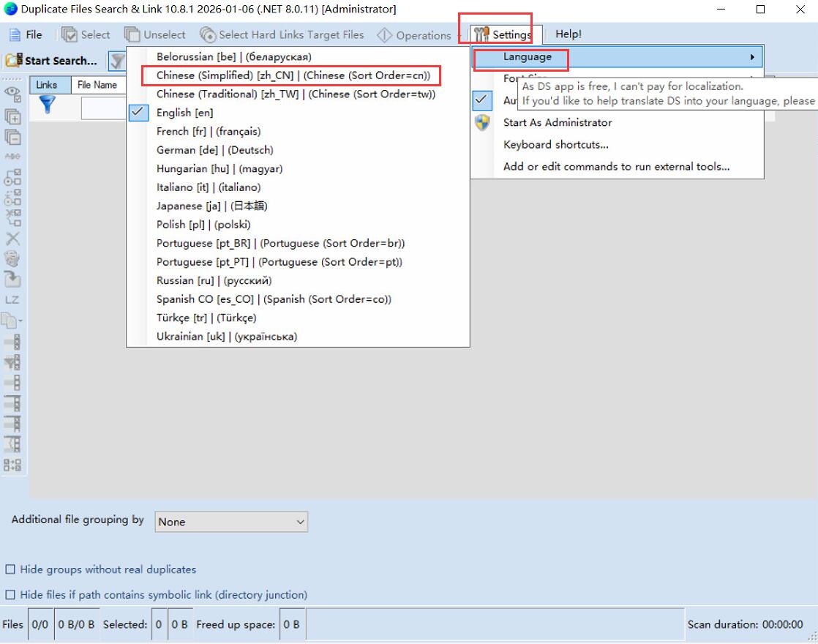Expand the Language submenu arrow
Image resolution: width=818 pixels, height=644 pixels.
click(752, 57)
